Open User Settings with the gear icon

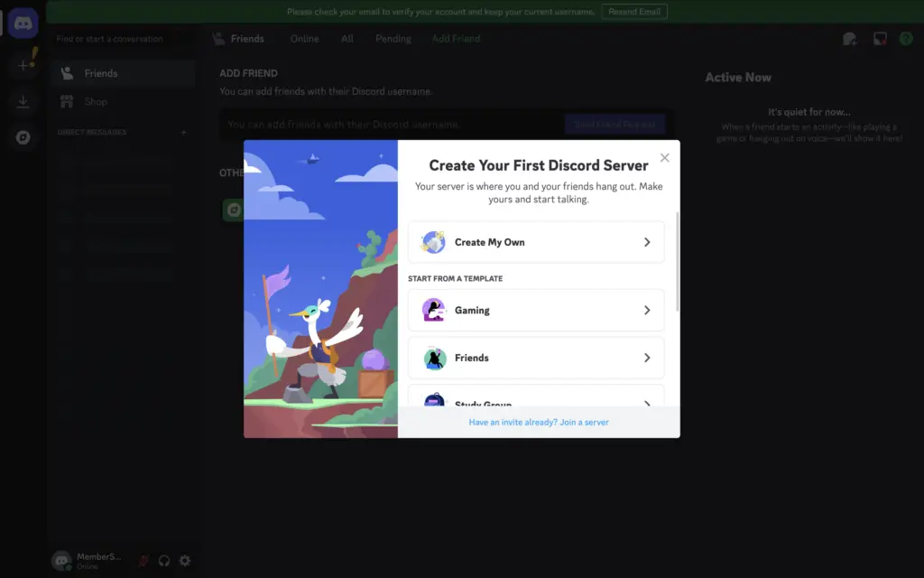[x=185, y=561]
